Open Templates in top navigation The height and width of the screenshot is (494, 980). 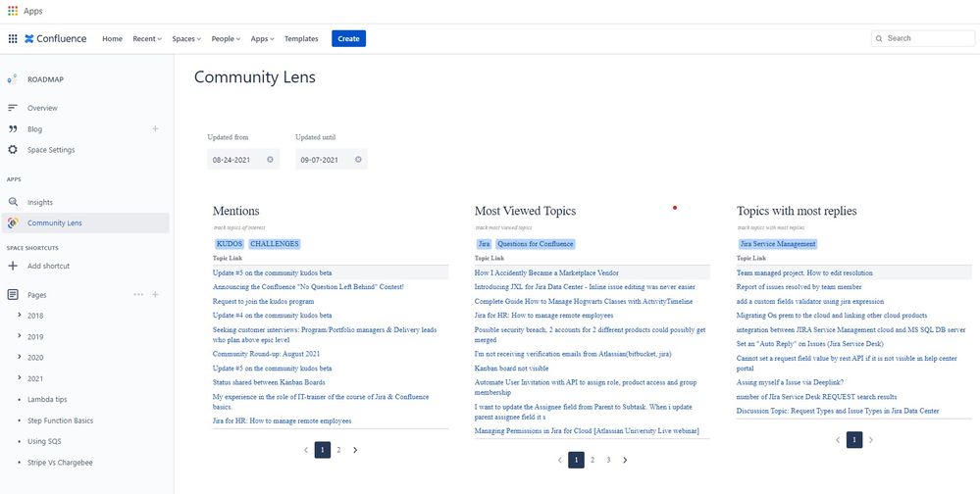(301, 39)
